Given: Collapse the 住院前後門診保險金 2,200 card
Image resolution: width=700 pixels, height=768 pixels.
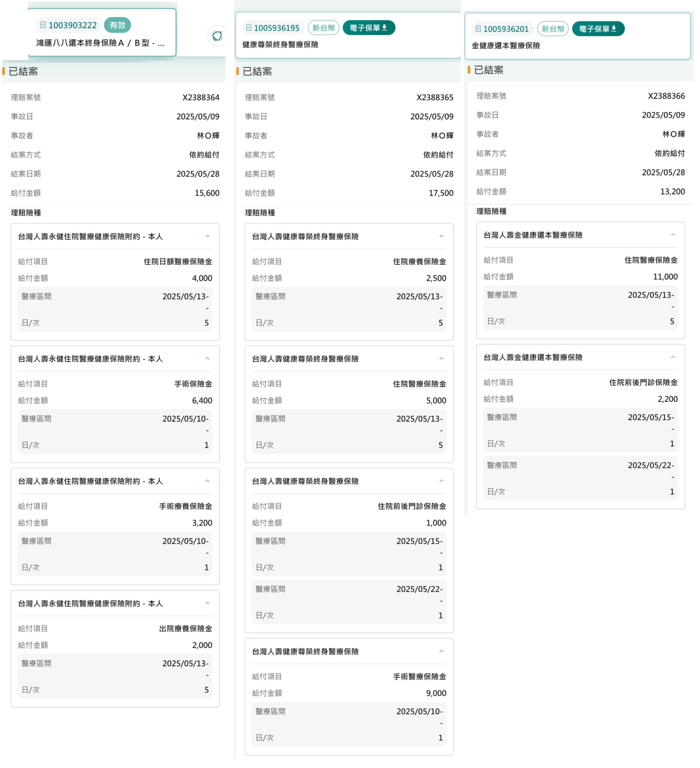Looking at the screenshot, I should pos(673,357).
